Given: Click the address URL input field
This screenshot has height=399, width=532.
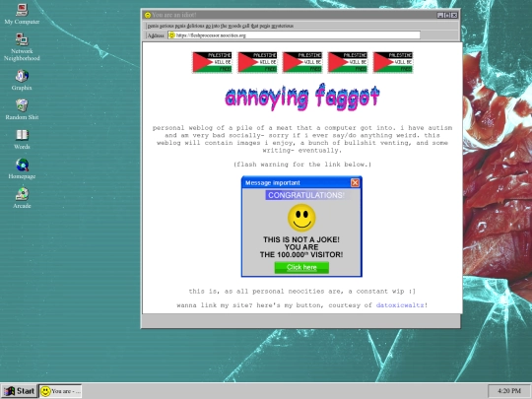Looking at the screenshot, I should pos(295,34).
